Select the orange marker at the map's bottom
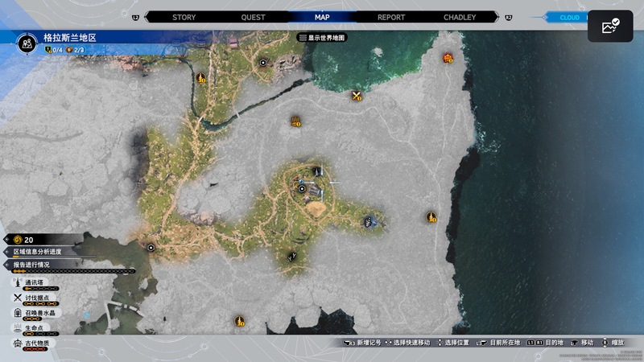This screenshot has height=362, width=644. [x=239, y=321]
